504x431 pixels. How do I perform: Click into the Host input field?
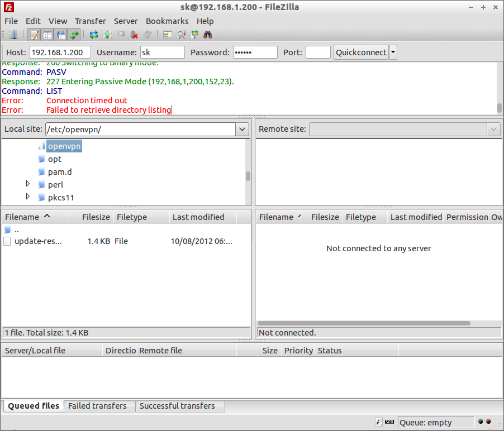pyautogui.click(x=60, y=52)
